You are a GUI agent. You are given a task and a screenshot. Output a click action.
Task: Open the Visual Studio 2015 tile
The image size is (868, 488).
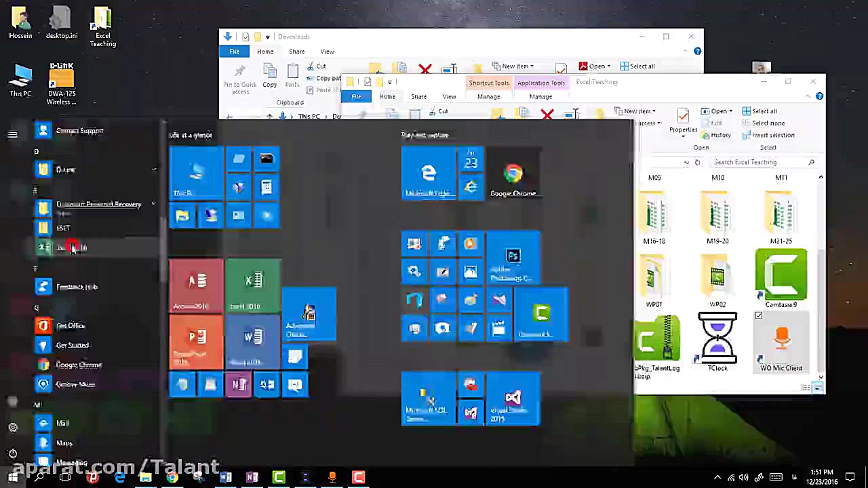(x=513, y=399)
